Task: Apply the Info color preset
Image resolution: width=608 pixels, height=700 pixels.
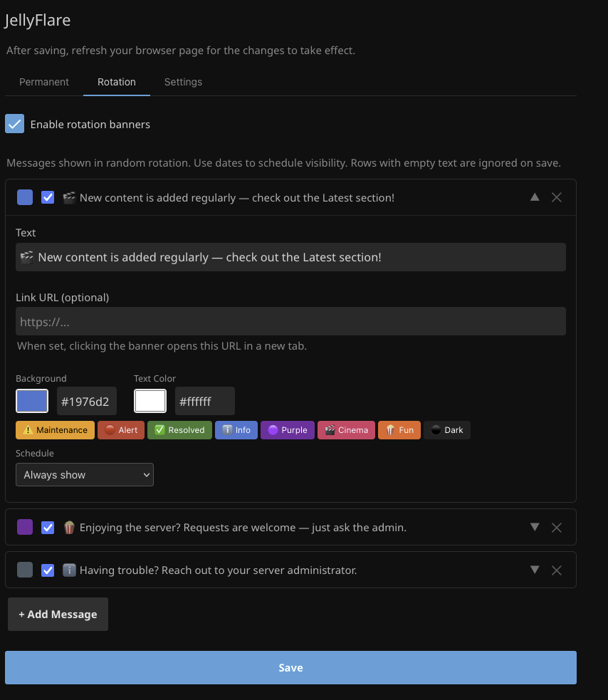Action: 236,430
